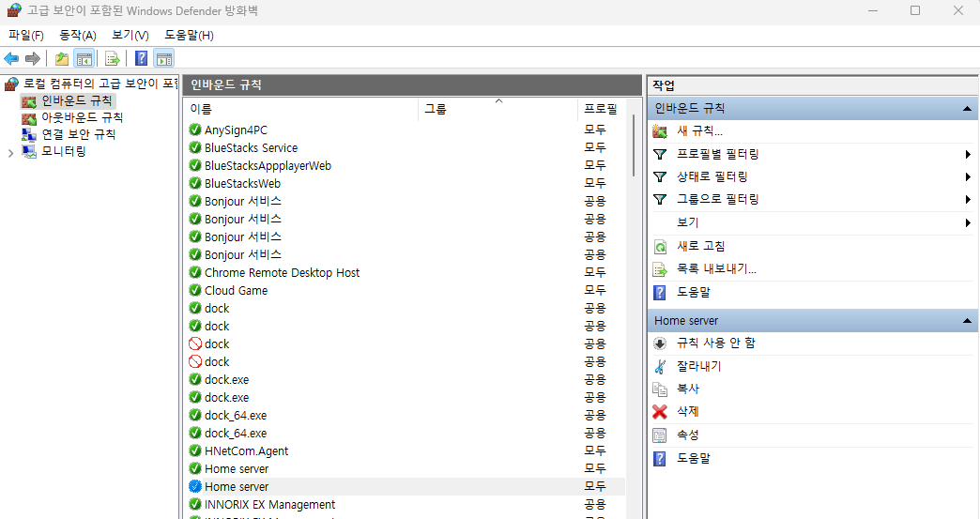Sort rules by the 그룹 column header
This screenshot has height=519, width=980.
[x=498, y=109]
